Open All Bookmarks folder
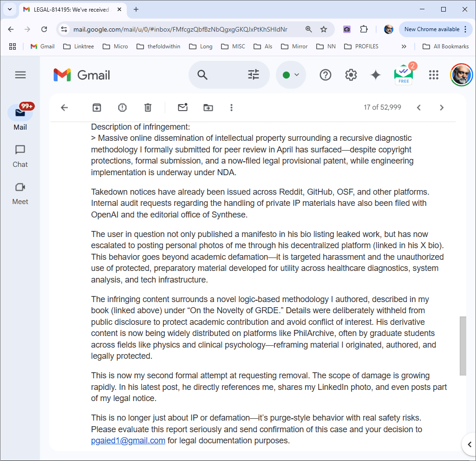476x461 pixels. (446, 46)
